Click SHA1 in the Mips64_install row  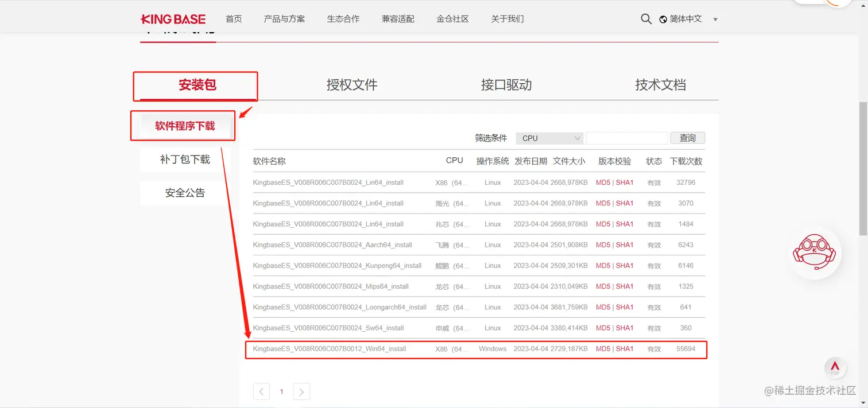pyautogui.click(x=625, y=286)
